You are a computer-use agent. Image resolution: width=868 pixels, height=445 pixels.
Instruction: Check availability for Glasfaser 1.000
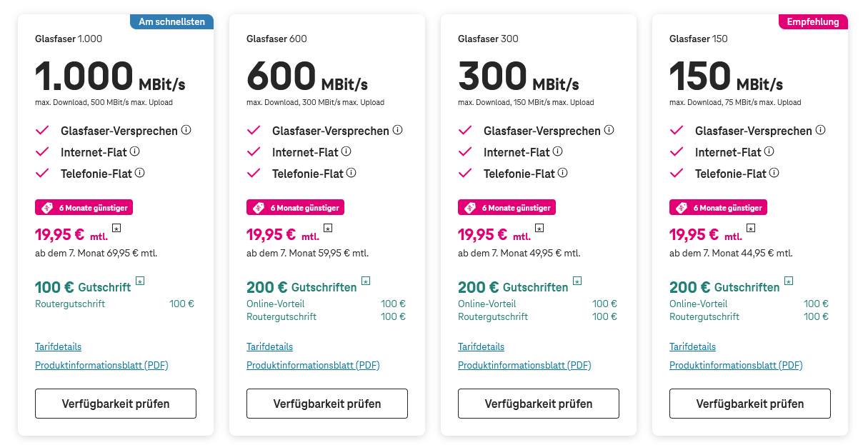tap(116, 404)
